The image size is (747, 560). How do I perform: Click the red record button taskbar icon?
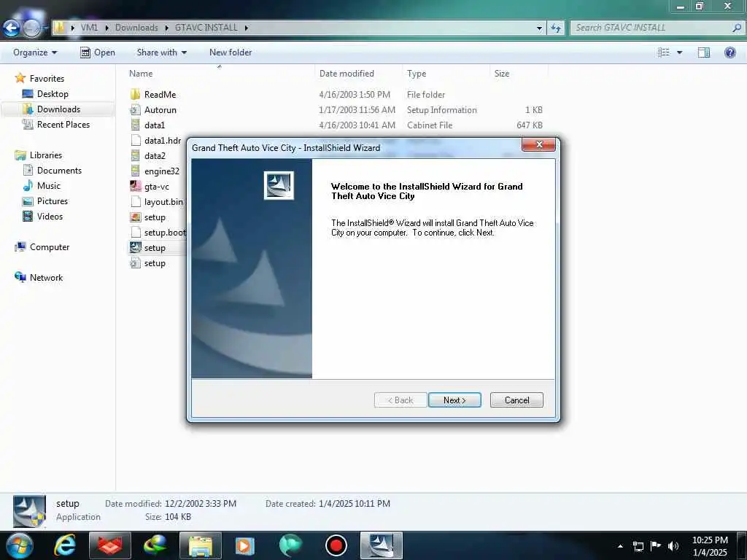pos(336,545)
